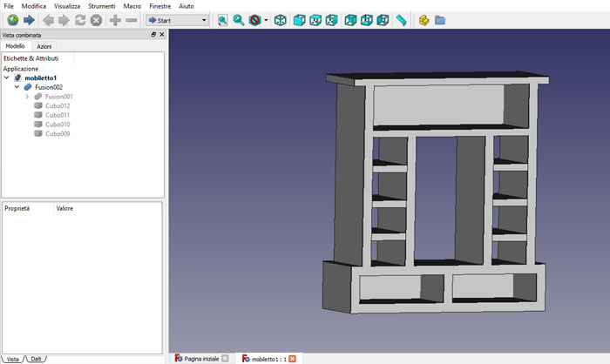
Task: Set the bottom view cube icon
Action: click(367, 20)
